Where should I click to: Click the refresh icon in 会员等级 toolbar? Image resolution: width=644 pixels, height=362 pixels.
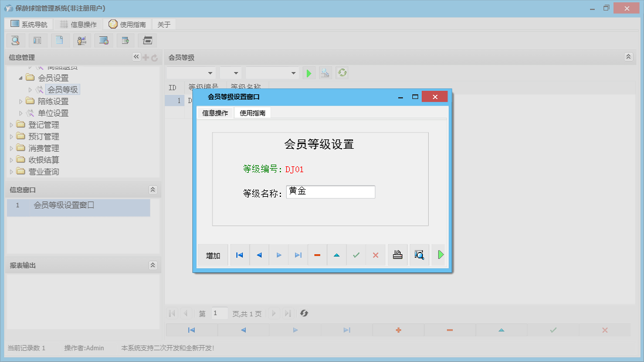point(342,73)
